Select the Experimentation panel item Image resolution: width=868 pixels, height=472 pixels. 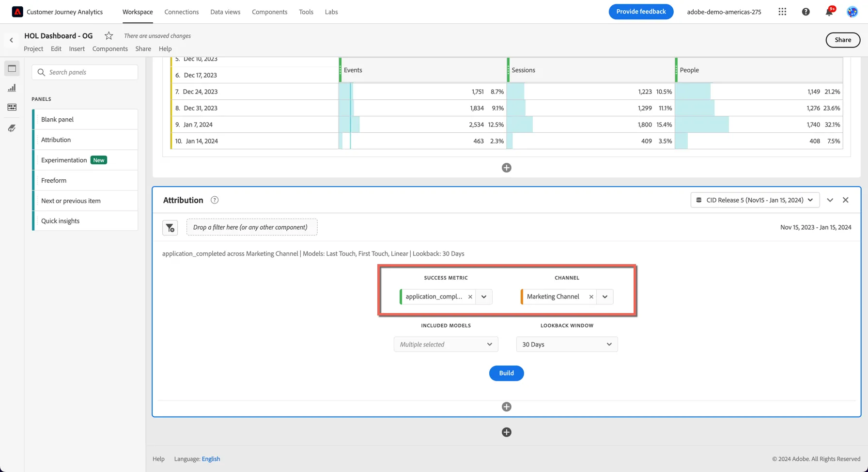tap(85, 160)
